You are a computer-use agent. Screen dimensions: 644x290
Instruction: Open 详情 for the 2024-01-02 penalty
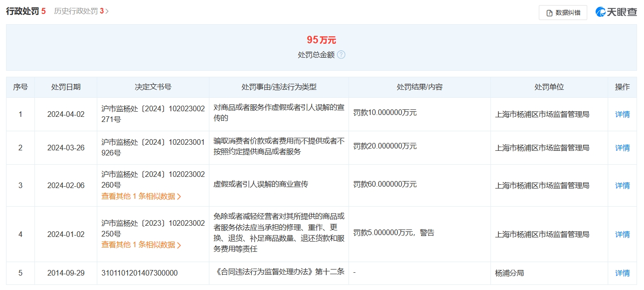click(623, 234)
